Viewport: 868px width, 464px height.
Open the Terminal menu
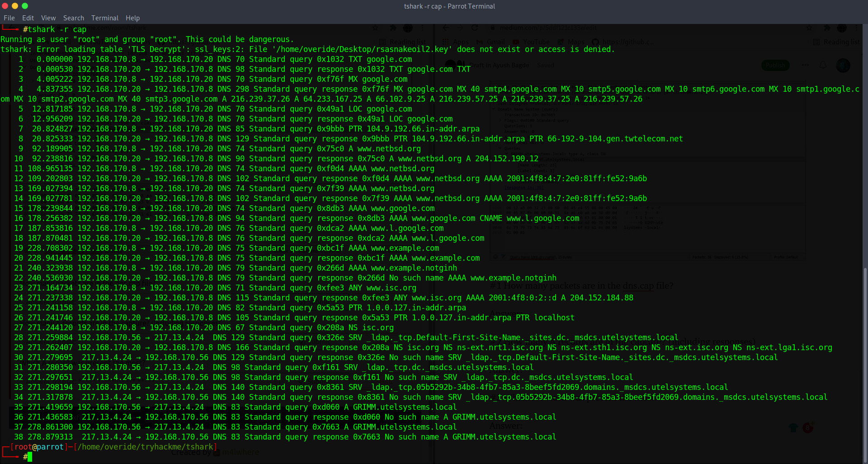[x=105, y=18]
